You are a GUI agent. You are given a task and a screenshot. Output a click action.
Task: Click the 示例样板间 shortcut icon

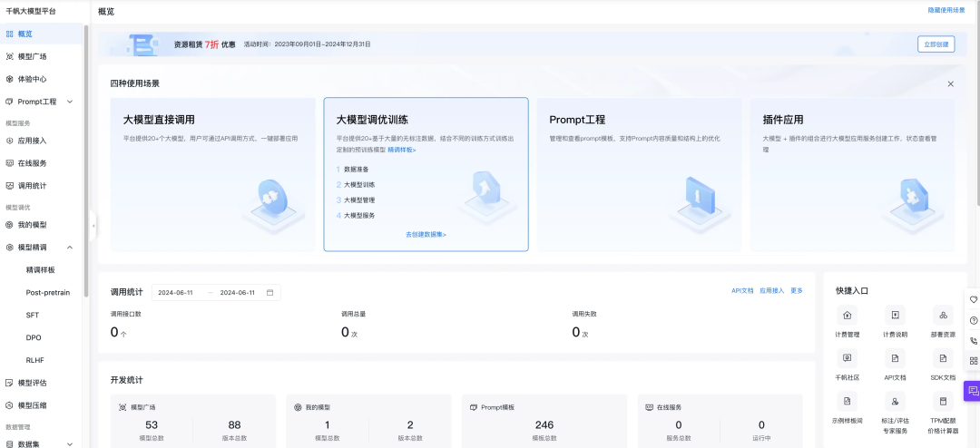tap(847, 401)
